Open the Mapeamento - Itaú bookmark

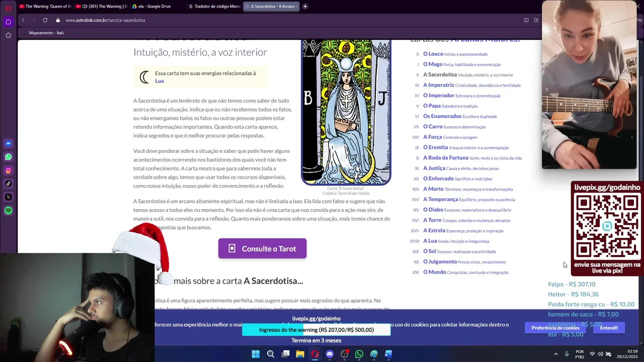click(x=43, y=33)
